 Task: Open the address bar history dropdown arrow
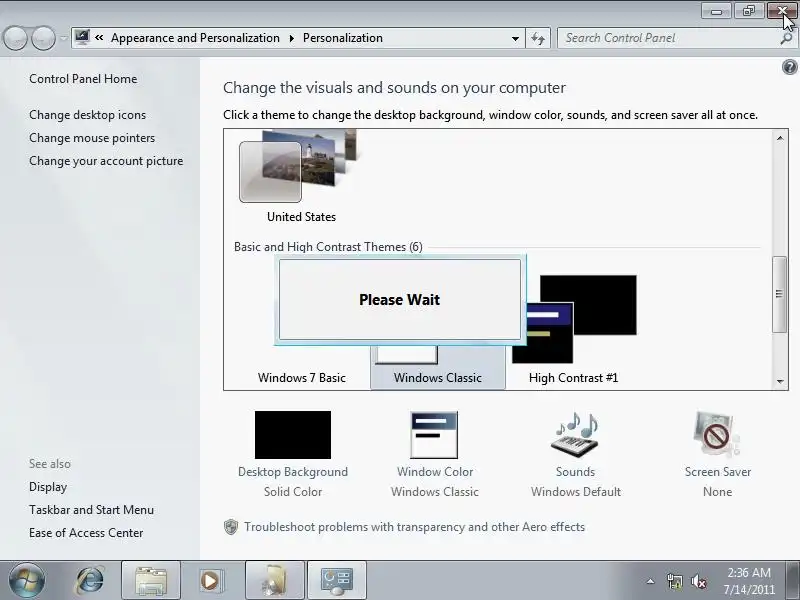click(x=515, y=38)
